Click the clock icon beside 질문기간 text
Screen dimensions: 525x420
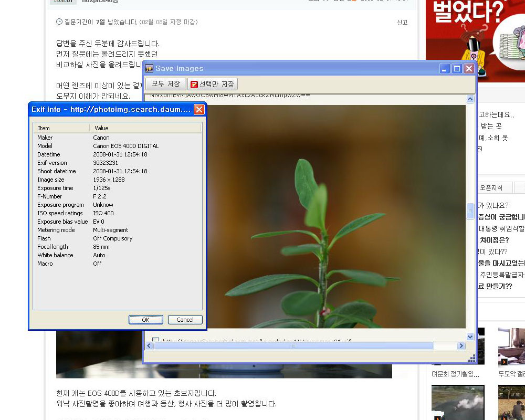tap(59, 22)
